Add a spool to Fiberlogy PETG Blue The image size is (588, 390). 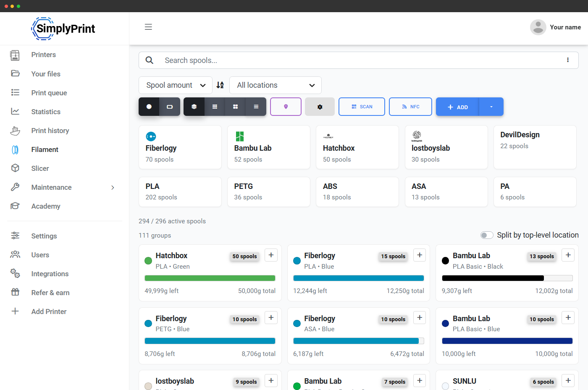click(x=271, y=318)
